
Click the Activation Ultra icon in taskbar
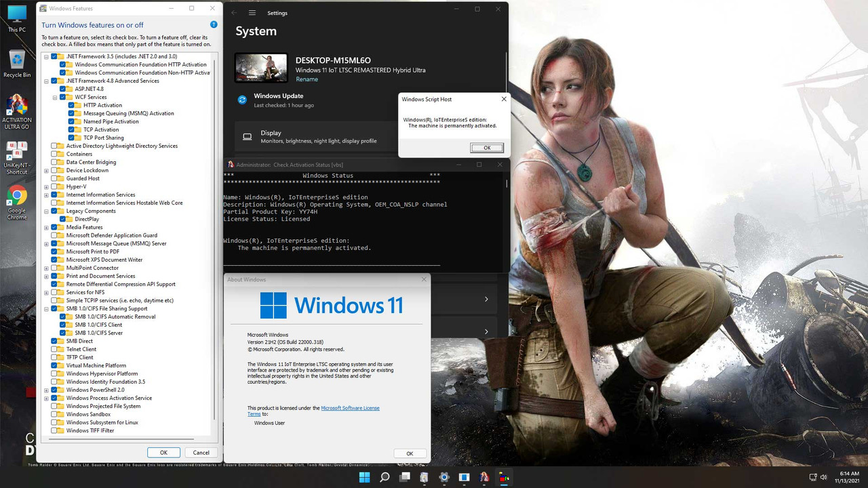484,477
